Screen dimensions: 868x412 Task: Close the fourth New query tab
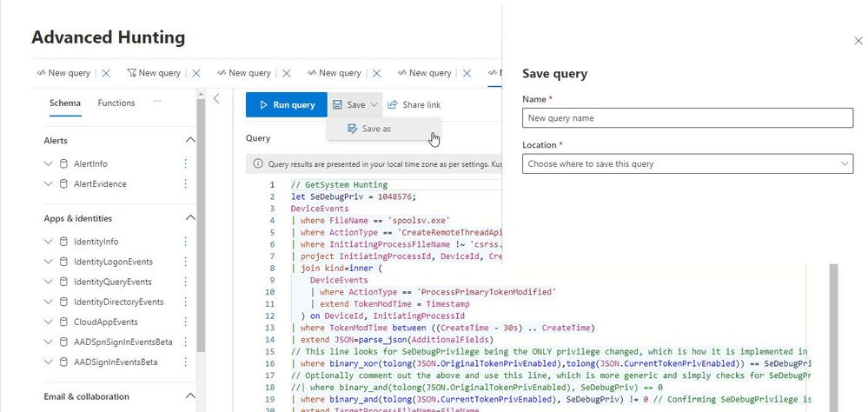377,73
